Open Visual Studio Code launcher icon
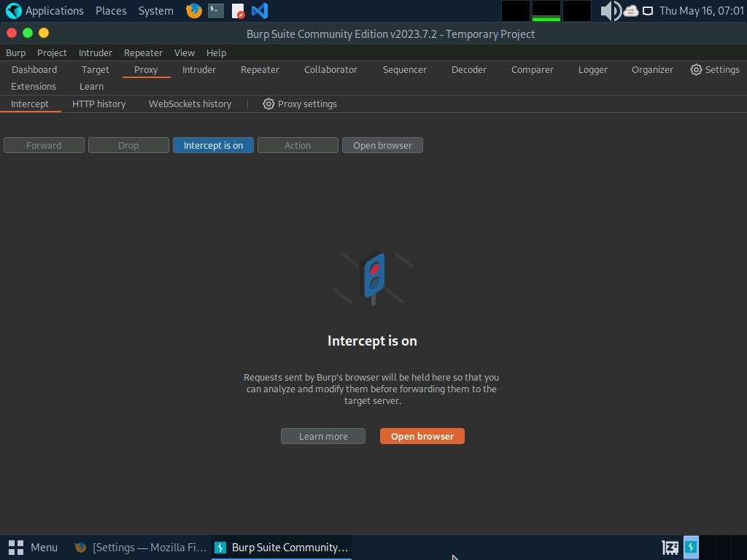This screenshot has width=747, height=560. [259, 11]
